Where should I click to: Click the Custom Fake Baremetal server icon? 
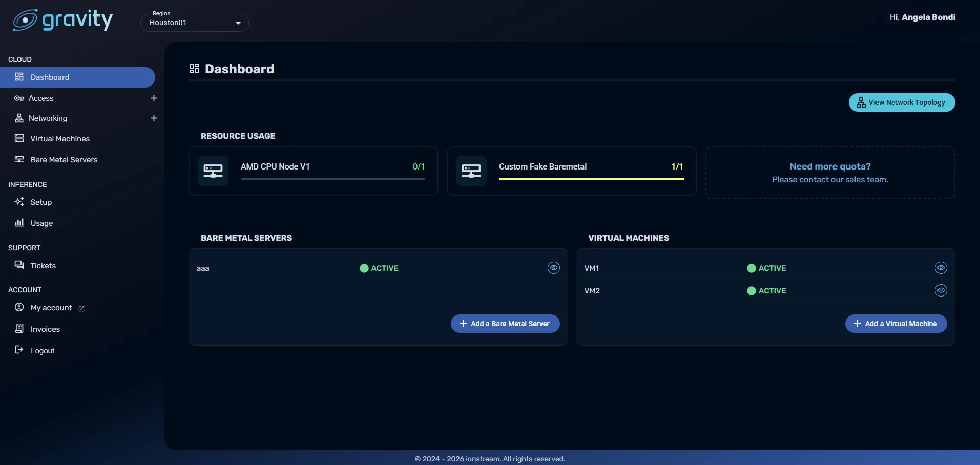point(471,171)
